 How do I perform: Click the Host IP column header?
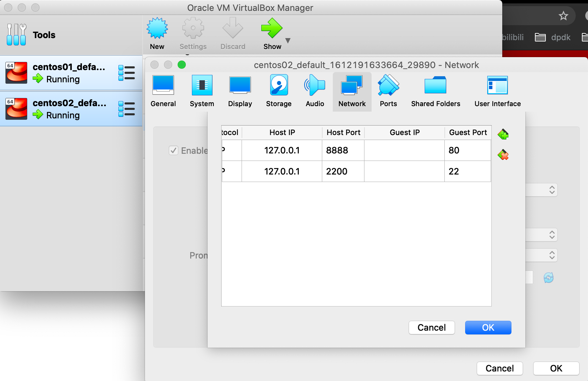(282, 132)
